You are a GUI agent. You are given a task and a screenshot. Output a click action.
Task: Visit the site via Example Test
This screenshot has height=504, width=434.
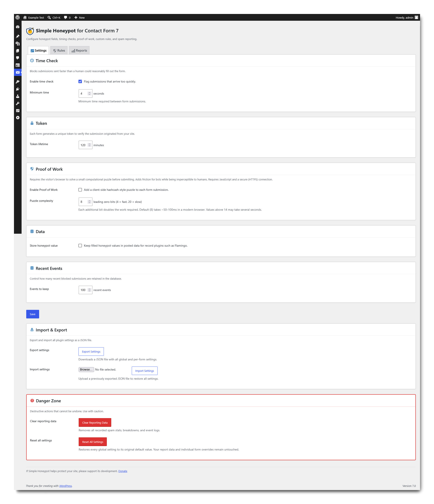(x=34, y=18)
